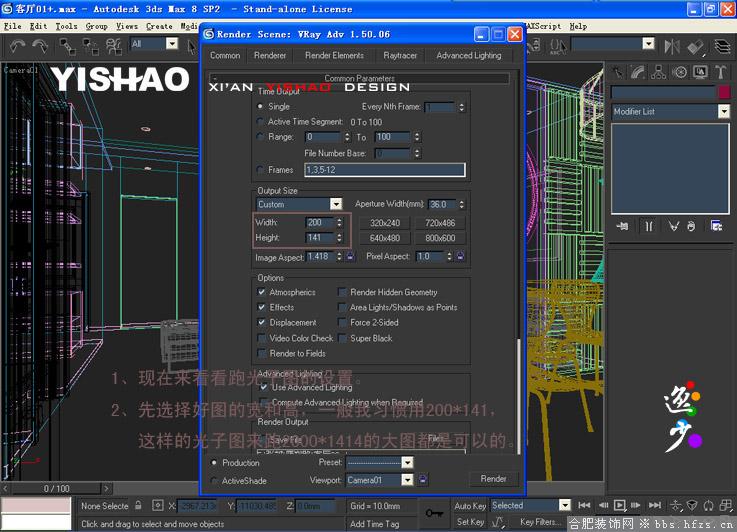Open the Modify command panel tab
The image size is (737, 532).
(638, 72)
